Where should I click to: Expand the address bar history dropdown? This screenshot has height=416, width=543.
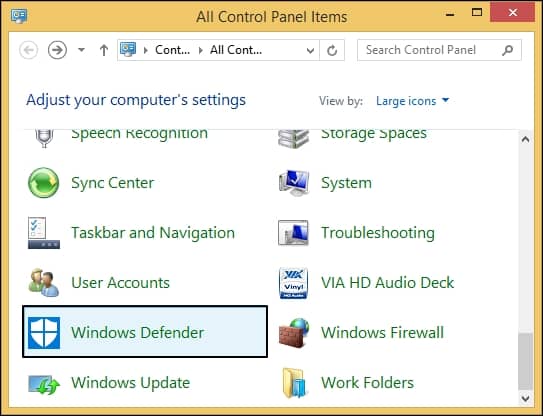click(x=310, y=51)
